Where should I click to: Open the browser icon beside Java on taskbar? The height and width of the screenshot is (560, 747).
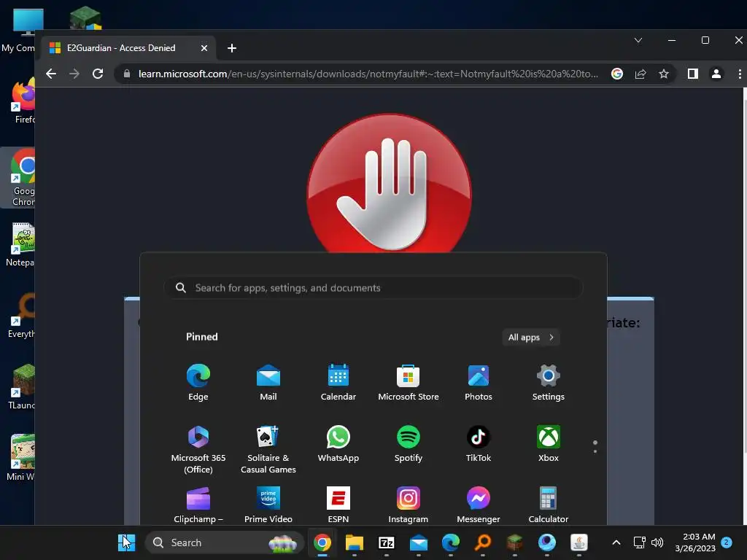(x=547, y=542)
